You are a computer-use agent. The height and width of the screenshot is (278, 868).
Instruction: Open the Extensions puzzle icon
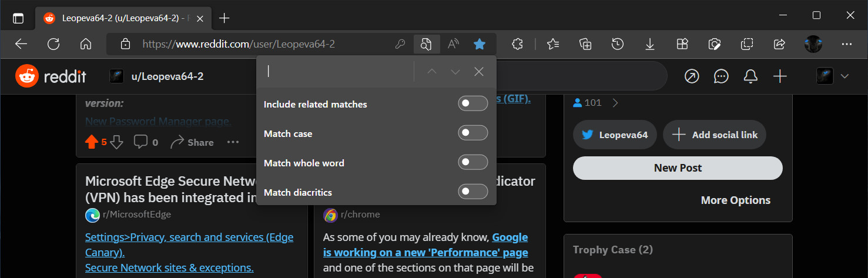pos(517,44)
